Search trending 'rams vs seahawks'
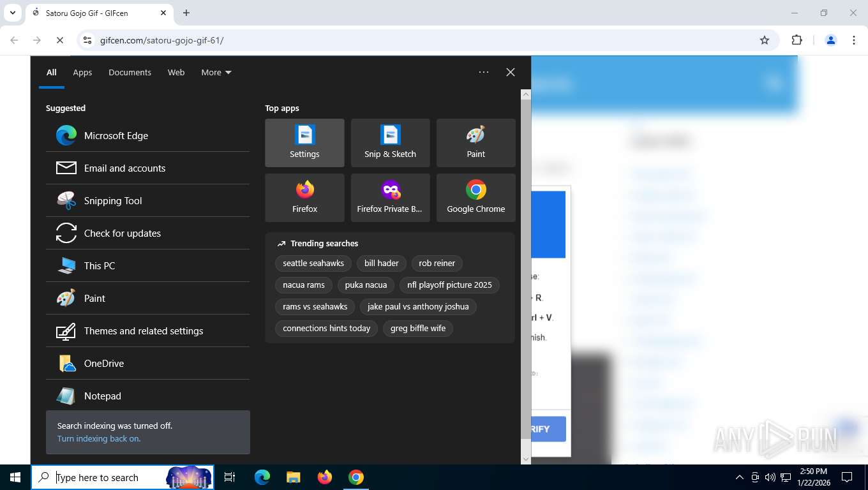This screenshot has width=868, height=490. coord(315,306)
